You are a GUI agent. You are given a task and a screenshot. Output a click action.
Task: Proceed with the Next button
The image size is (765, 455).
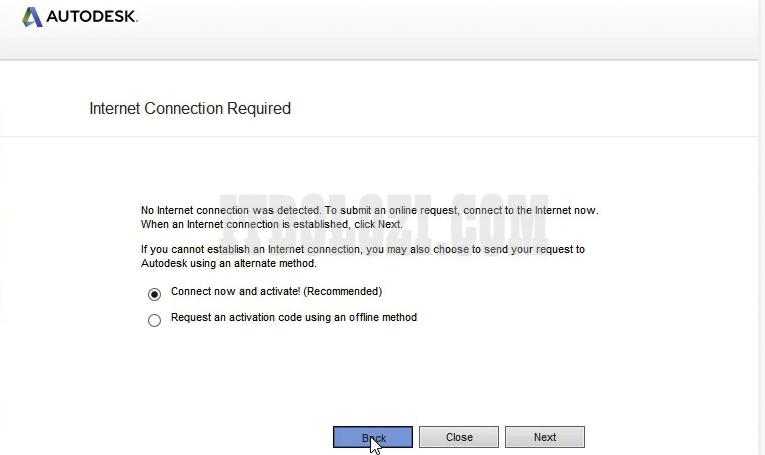pos(544,437)
